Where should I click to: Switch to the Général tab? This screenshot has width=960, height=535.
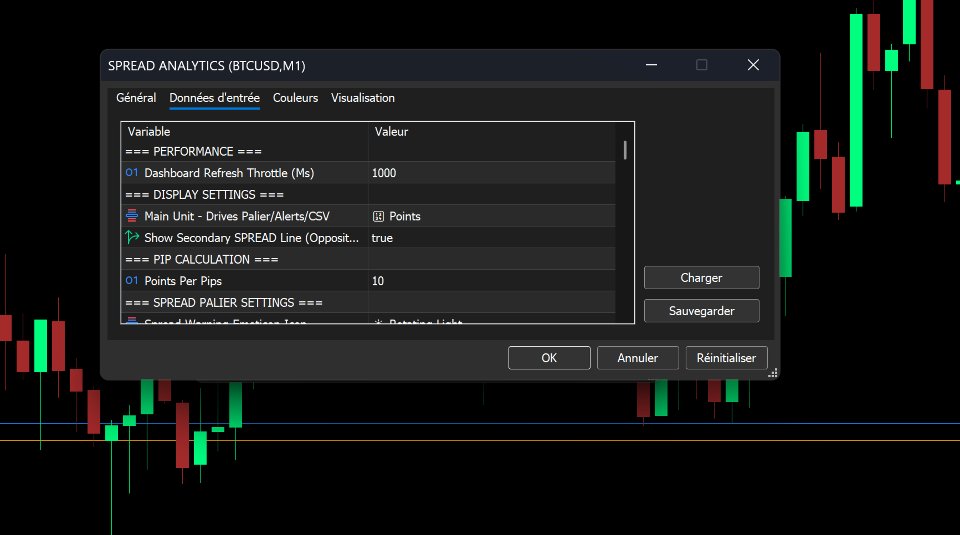click(136, 98)
